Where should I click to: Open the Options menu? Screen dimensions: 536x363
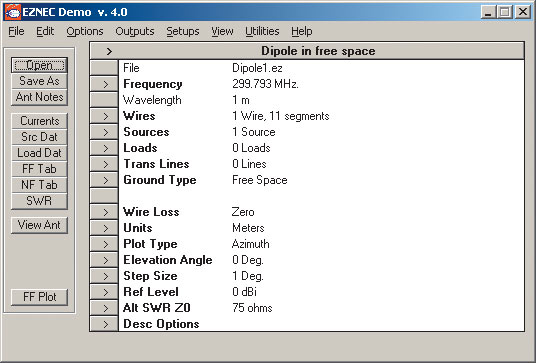85,31
